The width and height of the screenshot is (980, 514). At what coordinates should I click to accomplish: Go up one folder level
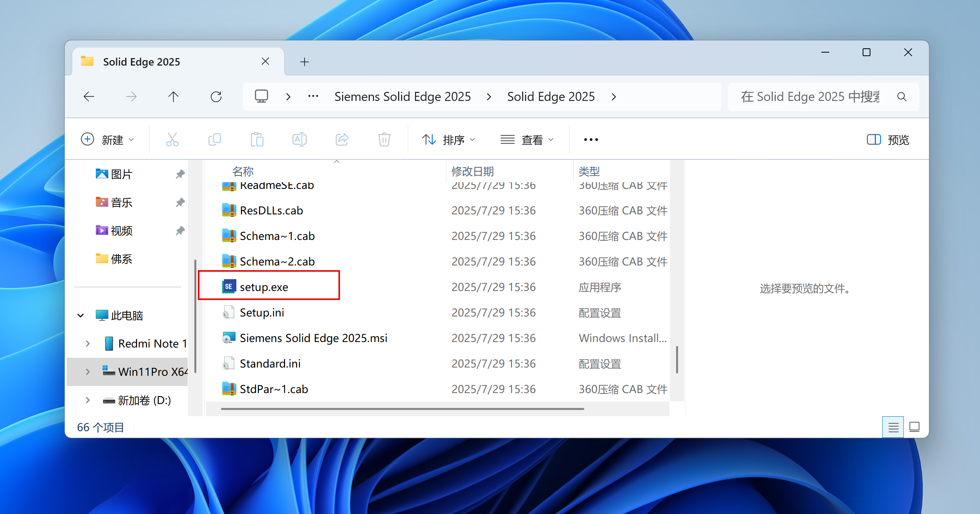173,97
